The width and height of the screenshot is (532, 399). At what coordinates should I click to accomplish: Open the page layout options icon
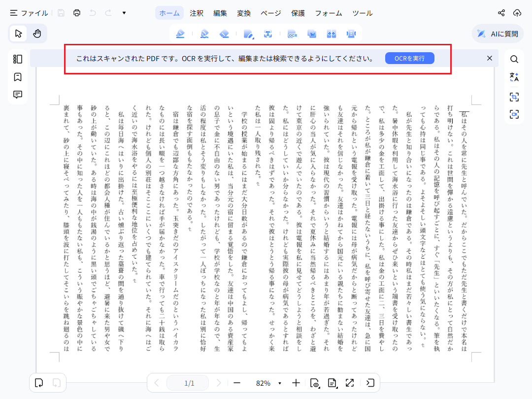pos(332,383)
